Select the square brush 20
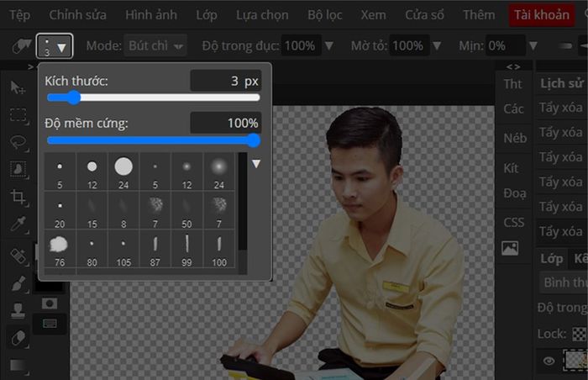This screenshot has height=380, width=588. (60, 211)
